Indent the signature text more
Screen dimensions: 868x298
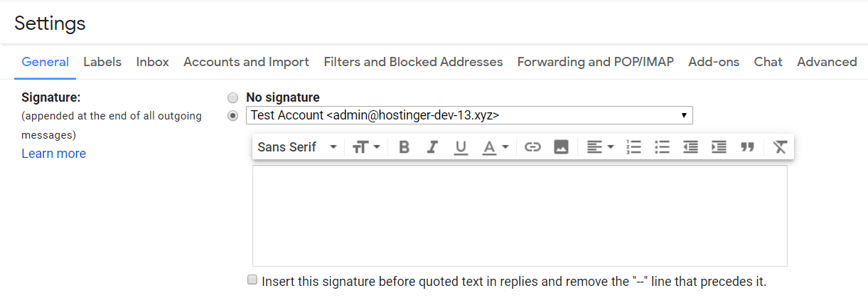pyautogui.click(x=719, y=147)
